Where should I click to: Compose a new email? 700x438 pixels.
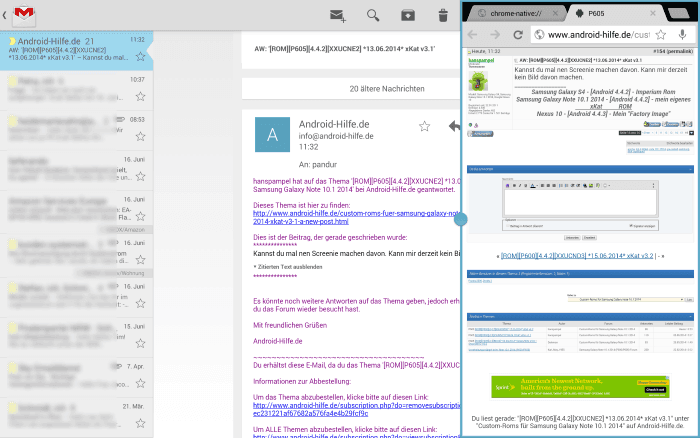click(338, 16)
